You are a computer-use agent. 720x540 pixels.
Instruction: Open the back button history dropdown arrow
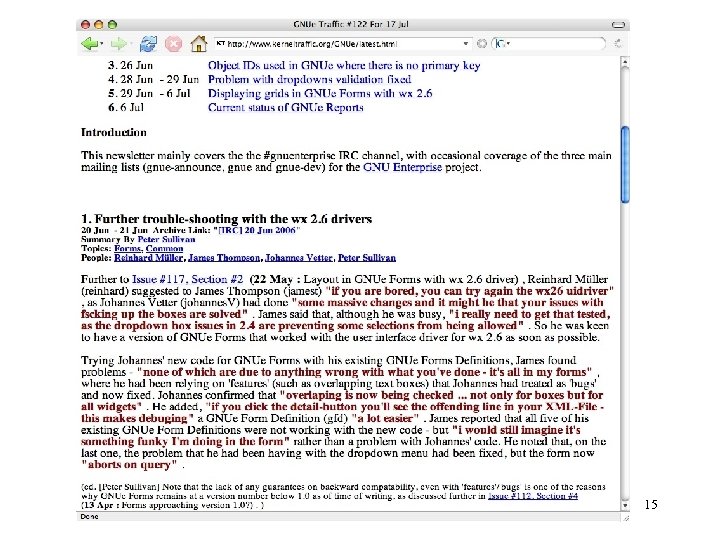coord(101,44)
